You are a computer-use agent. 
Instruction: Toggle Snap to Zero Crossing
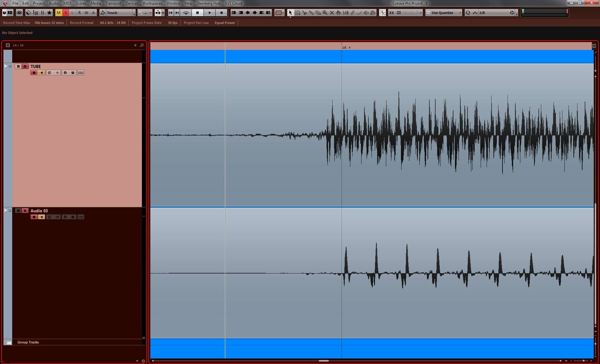point(382,13)
